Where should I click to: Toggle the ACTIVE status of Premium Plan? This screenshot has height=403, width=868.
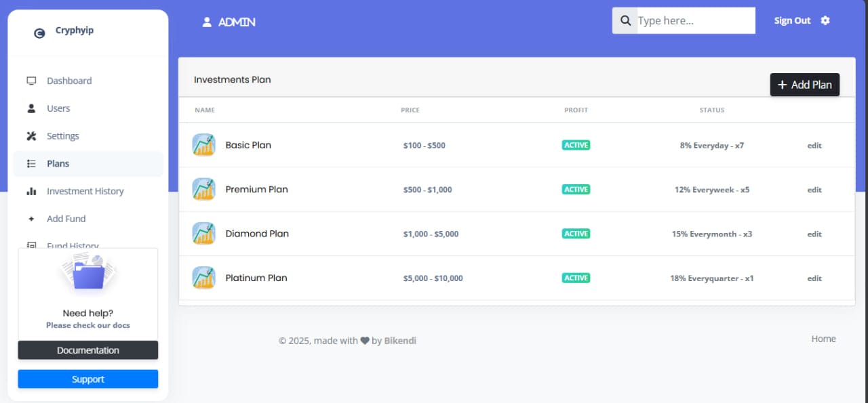point(575,189)
